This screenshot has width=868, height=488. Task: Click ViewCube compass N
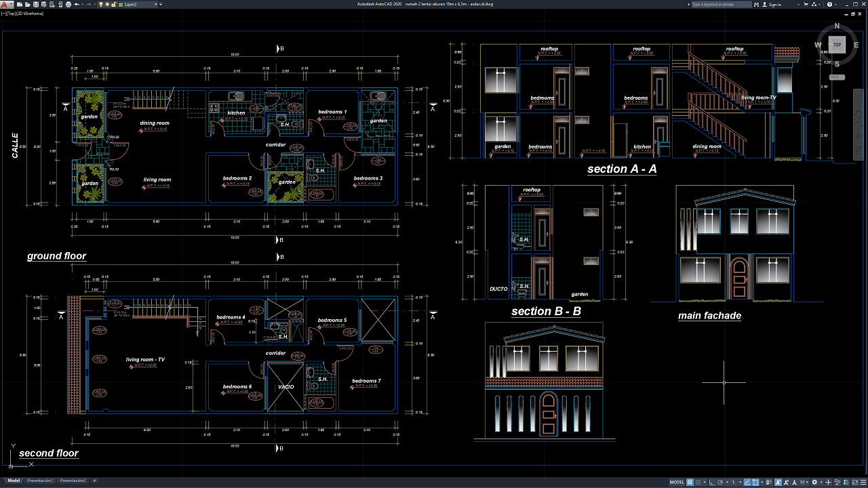837,26
